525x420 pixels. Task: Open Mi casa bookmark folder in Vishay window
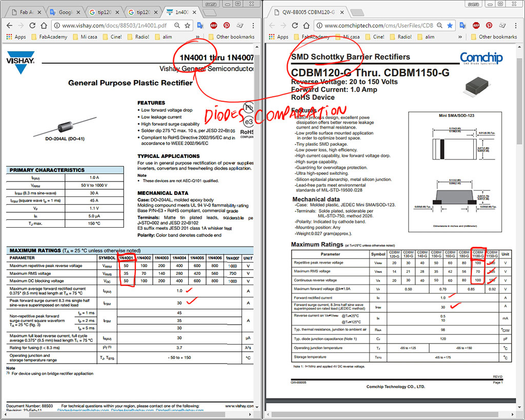click(85, 37)
